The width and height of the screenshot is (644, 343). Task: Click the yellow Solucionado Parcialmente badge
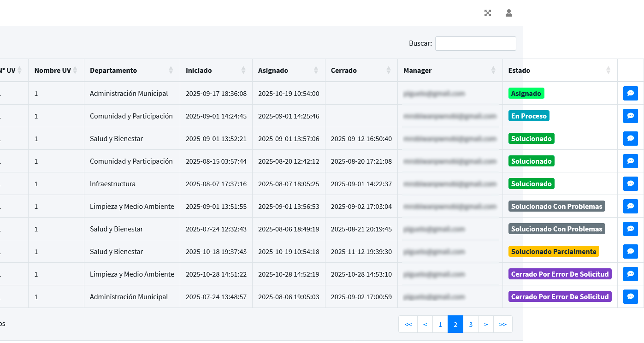(x=554, y=251)
